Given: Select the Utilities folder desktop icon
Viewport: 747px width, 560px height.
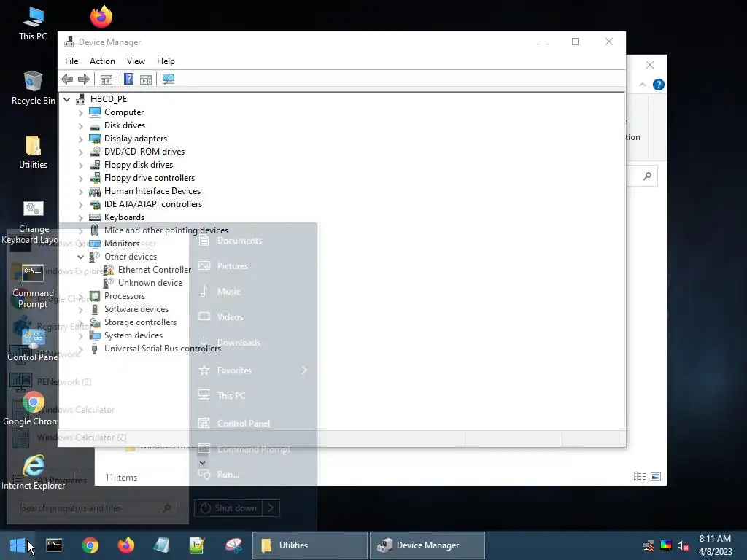Looking at the screenshot, I should tap(33, 152).
